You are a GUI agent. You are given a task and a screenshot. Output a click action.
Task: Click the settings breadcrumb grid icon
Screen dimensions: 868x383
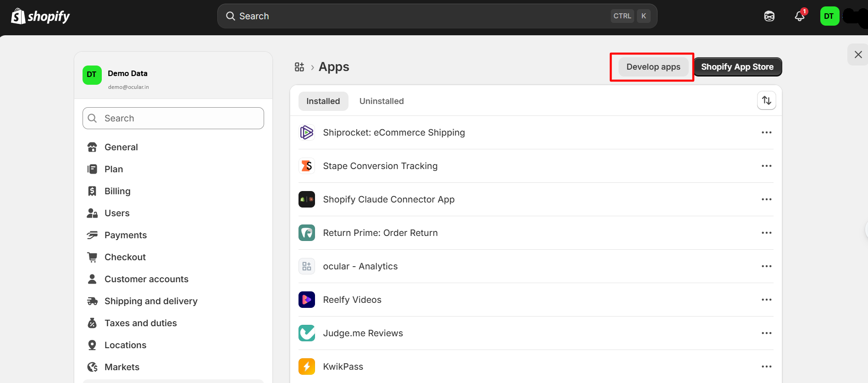click(299, 67)
